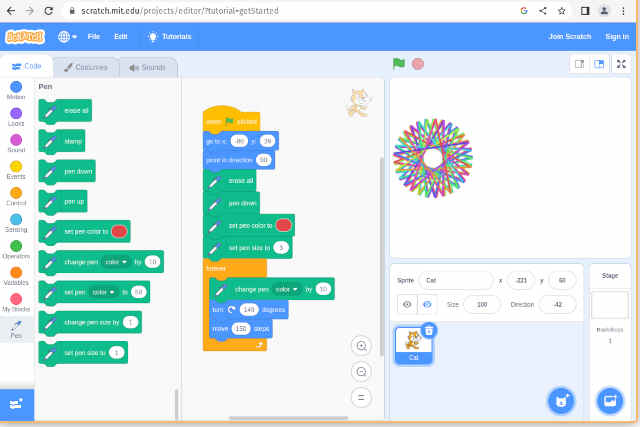This screenshot has width=640, height=427.
Task: Click the Sprite name field
Action: click(x=456, y=280)
